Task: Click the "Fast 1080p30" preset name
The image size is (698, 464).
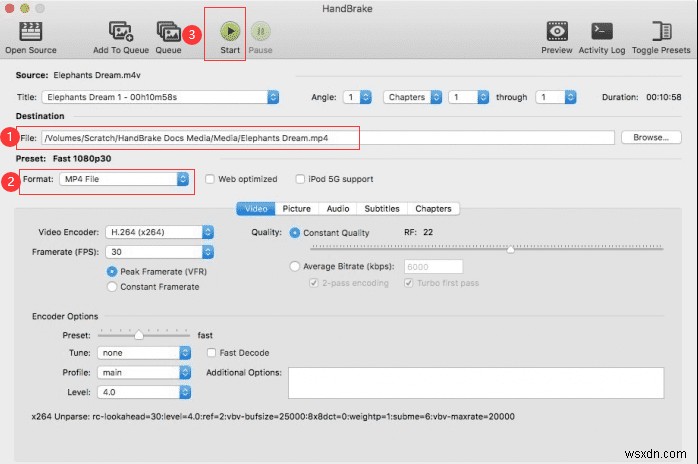Action: click(x=82, y=159)
